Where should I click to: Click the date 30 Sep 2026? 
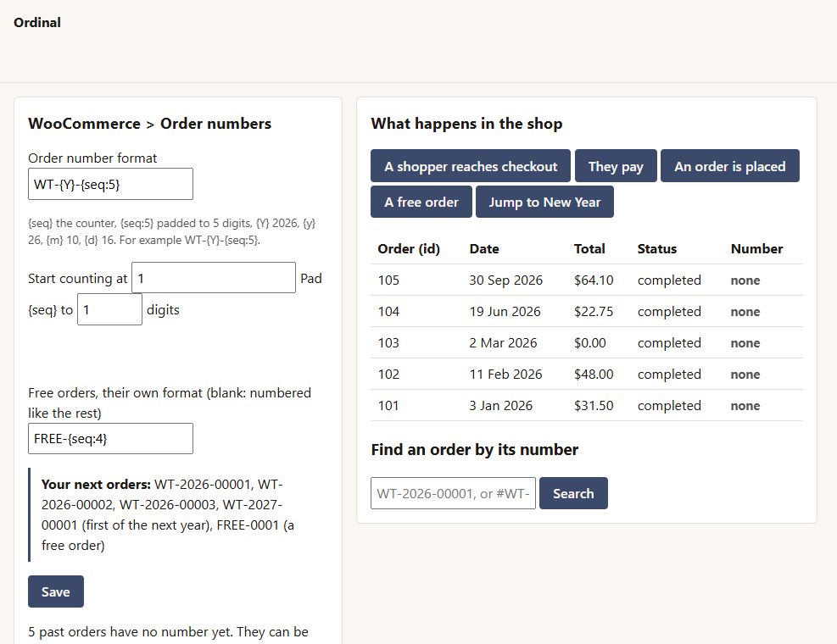[506, 280]
